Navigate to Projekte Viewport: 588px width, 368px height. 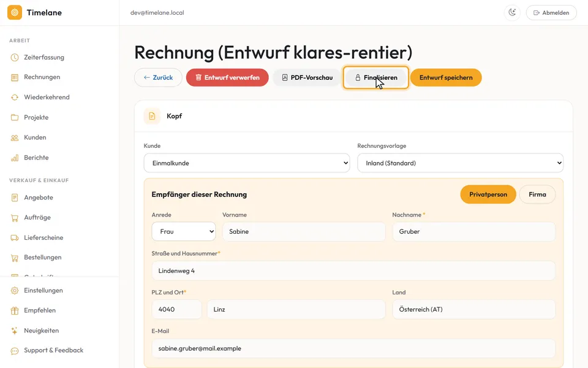[36, 118]
